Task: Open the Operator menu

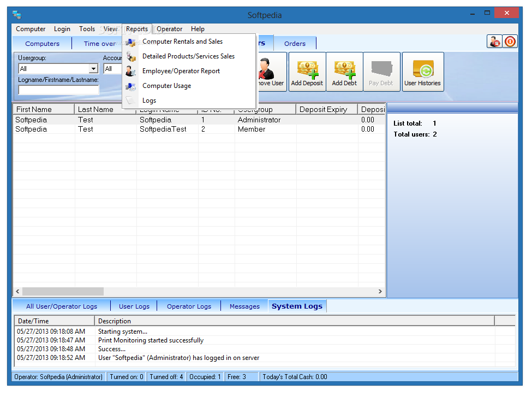Action: click(169, 29)
